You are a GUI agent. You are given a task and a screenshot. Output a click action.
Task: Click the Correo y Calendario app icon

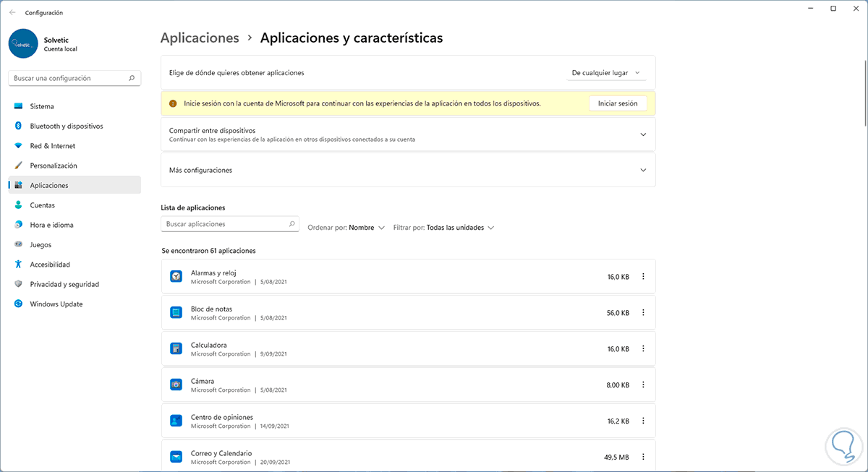pos(176,457)
